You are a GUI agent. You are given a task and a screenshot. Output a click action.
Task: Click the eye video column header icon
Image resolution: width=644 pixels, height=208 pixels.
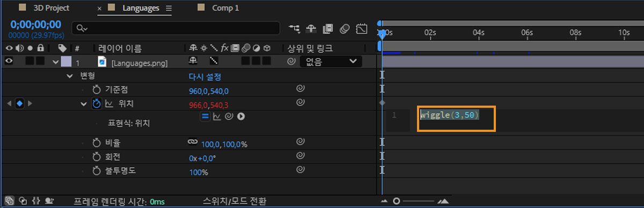tap(9, 48)
